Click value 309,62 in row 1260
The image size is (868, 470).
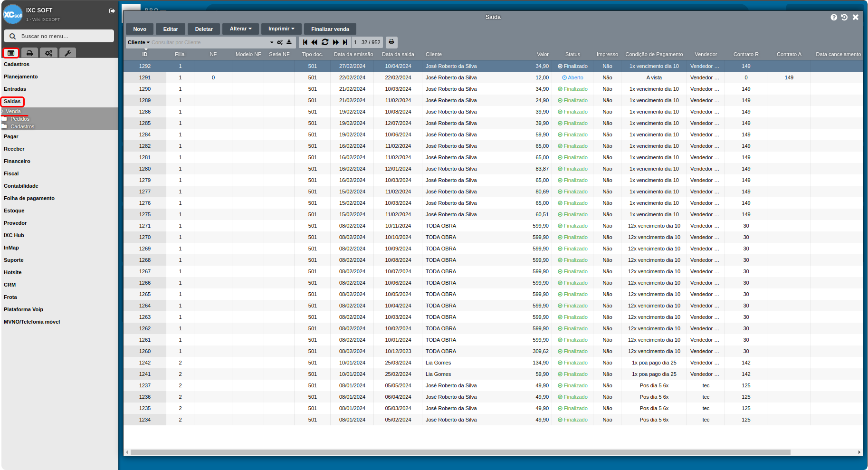point(541,351)
